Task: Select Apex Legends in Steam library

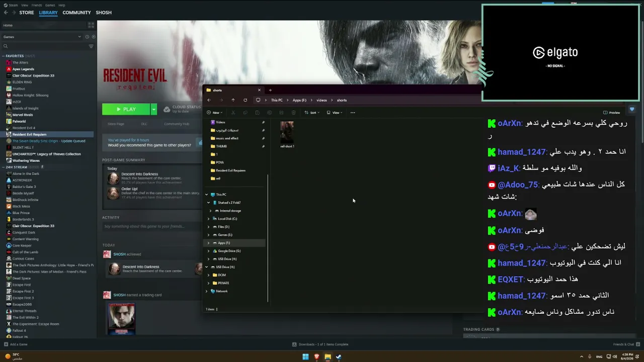Action: 23,69
